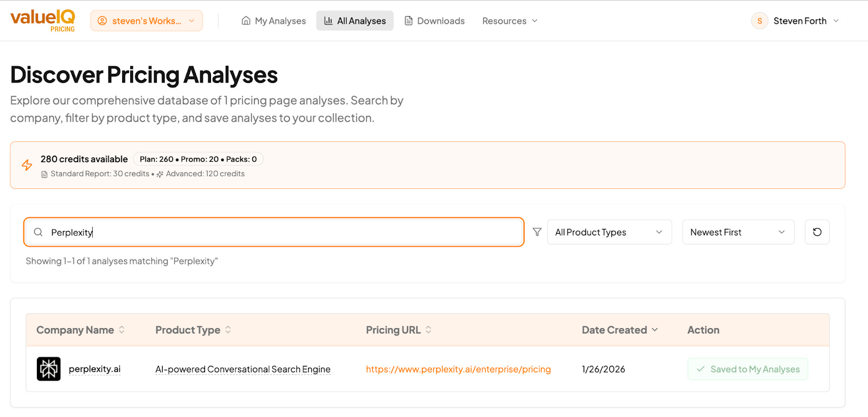Click the reset filters refresh icon
This screenshot has width=868, height=417.
click(x=817, y=232)
